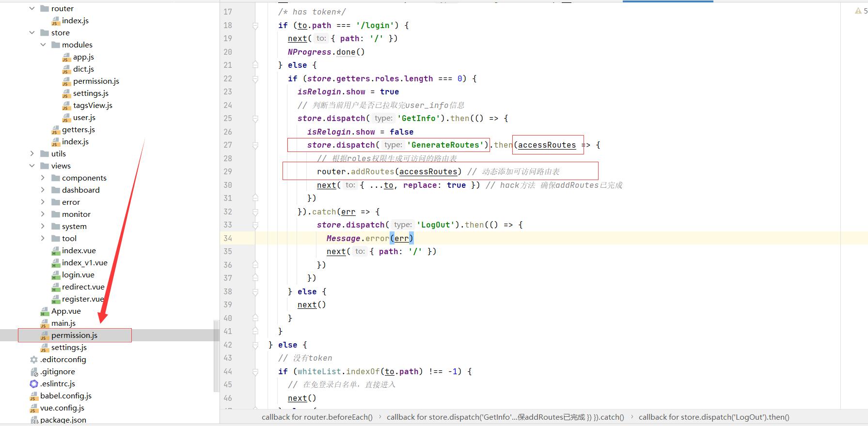Screen dimensions: 868x426
Task: Click tagsView.js file icon
Action: point(67,106)
